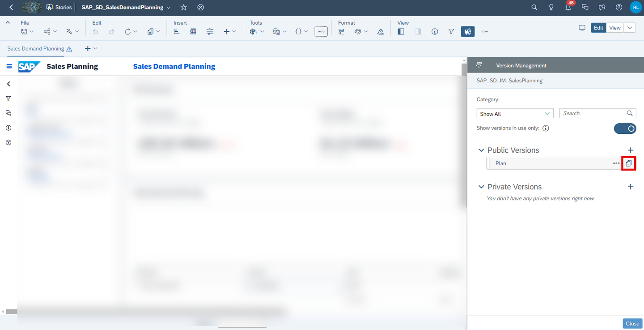Open the add page dropdown arrow
Image resolution: width=644 pixels, height=330 pixels.
click(95, 48)
